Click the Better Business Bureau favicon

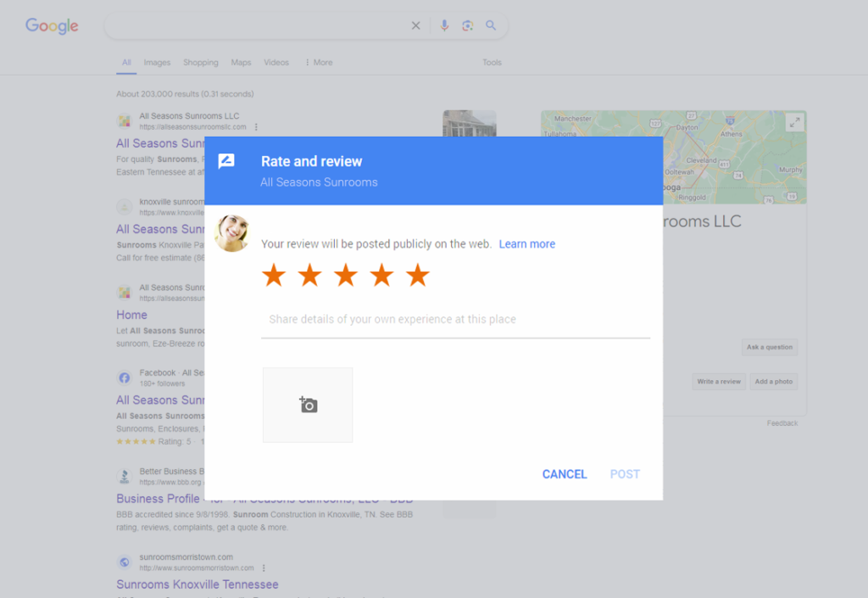coord(125,476)
